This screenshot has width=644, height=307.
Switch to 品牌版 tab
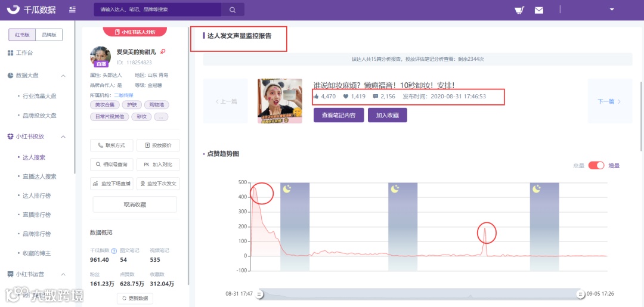coord(49,35)
